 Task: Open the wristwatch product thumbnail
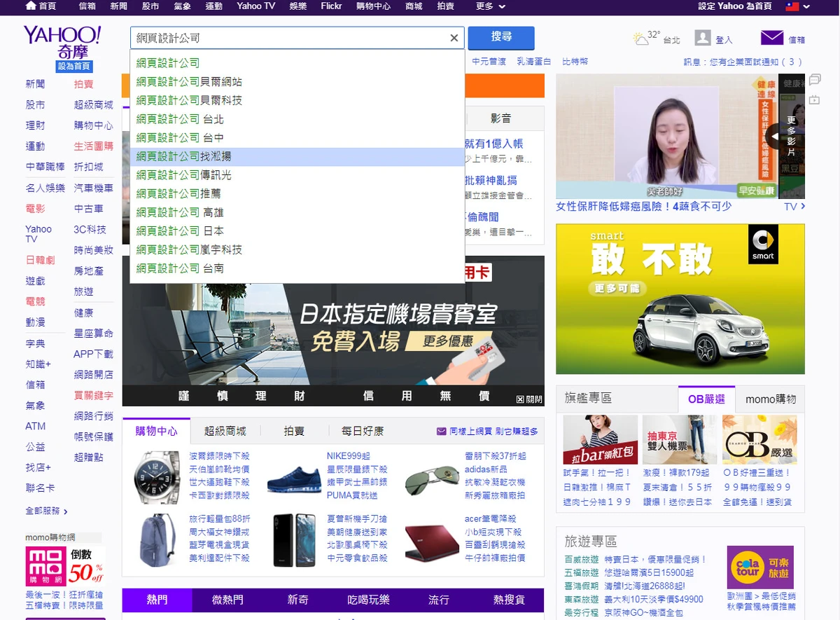[156, 477]
